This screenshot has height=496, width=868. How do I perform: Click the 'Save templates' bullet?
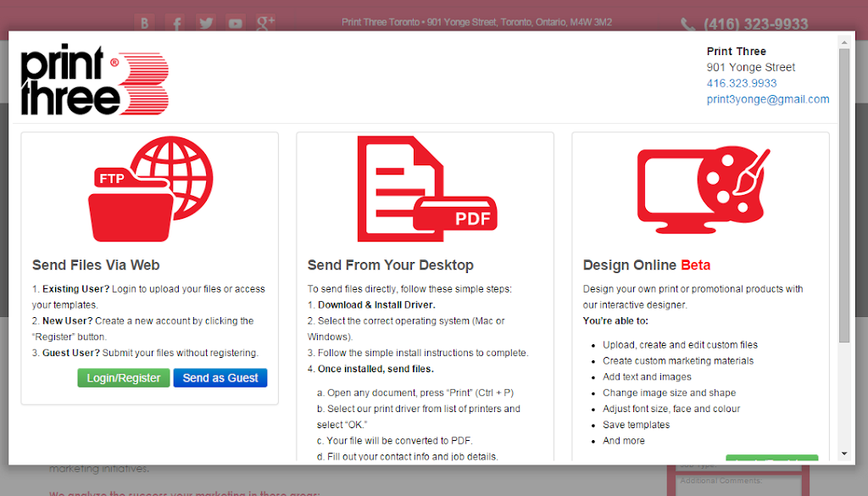(x=636, y=425)
